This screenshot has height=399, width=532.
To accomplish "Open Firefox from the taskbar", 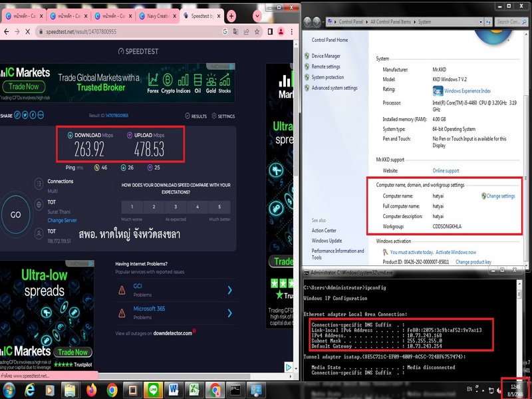I will (x=91, y=390).
